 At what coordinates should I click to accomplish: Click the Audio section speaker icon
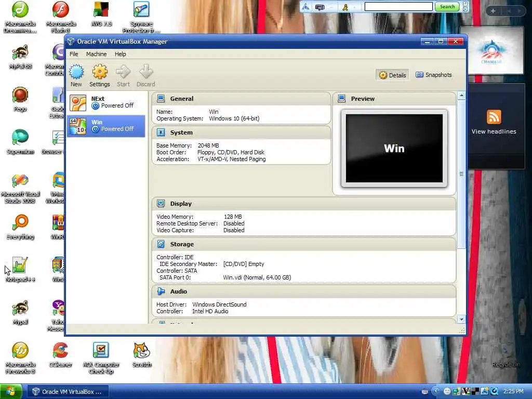(x=161, y=291)
